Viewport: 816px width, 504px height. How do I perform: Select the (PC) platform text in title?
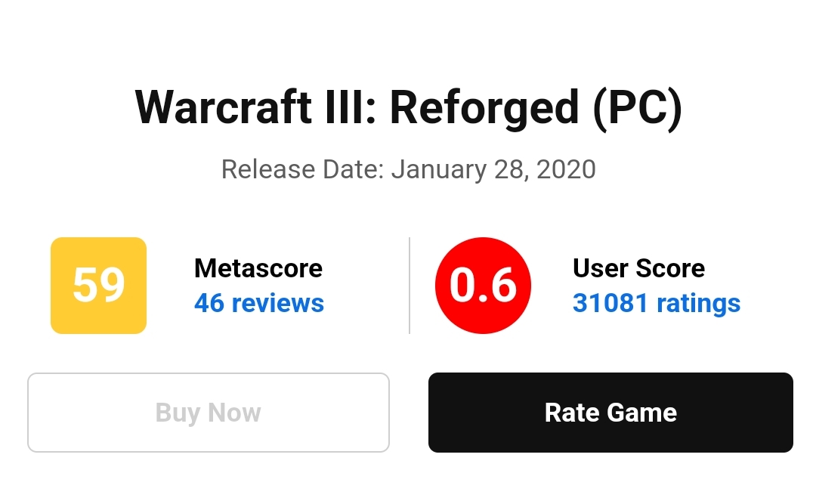coord(637,107)
